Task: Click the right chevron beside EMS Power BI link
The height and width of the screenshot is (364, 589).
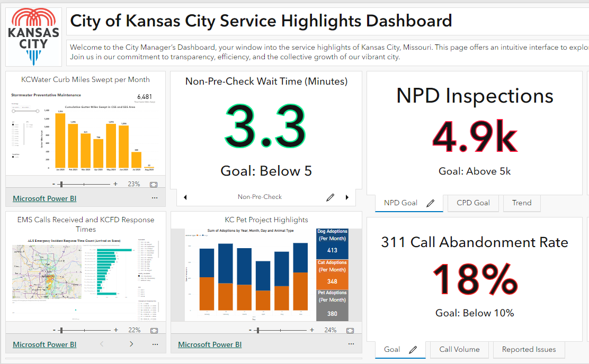Action: (131, 343)
